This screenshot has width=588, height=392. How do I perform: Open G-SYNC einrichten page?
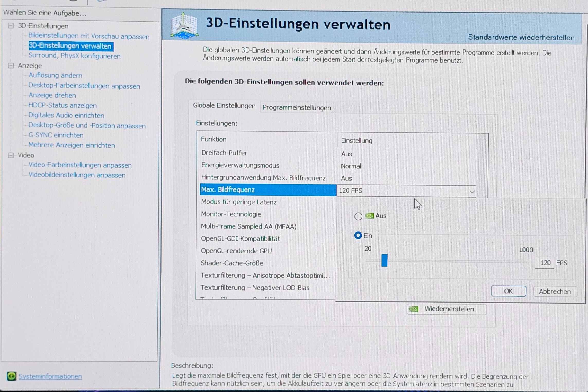[x=56, y=135]
